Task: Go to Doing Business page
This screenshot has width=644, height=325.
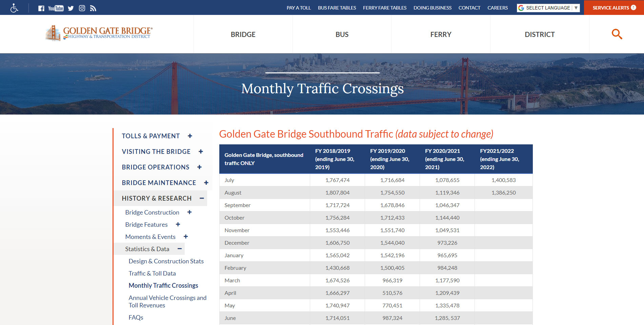Action: pos(432,8)
